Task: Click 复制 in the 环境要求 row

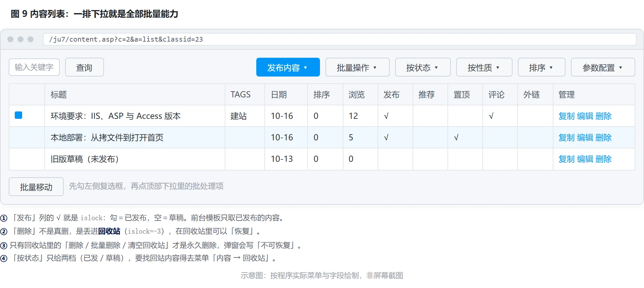Action: point(567,116)
